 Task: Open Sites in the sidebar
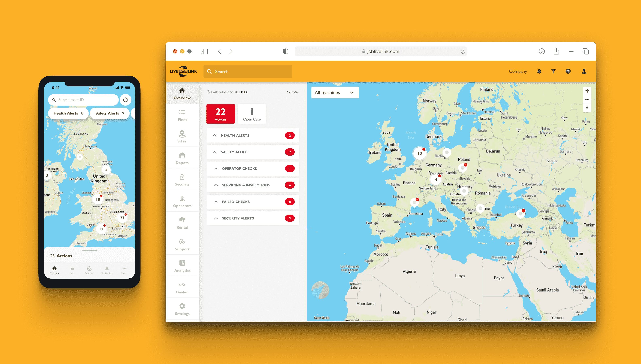[x=182, y=137]
